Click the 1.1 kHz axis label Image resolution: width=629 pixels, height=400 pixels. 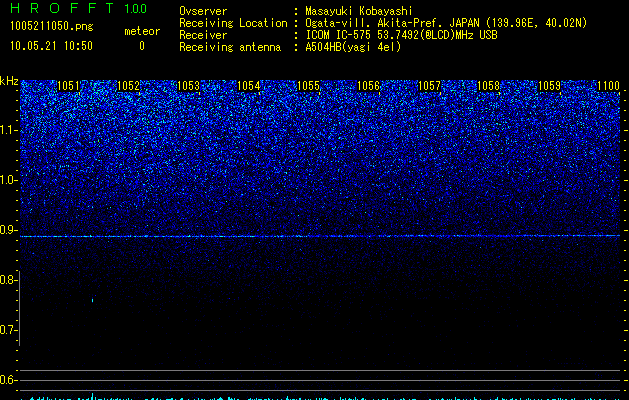pyautogui.click(x=8, y=130)
